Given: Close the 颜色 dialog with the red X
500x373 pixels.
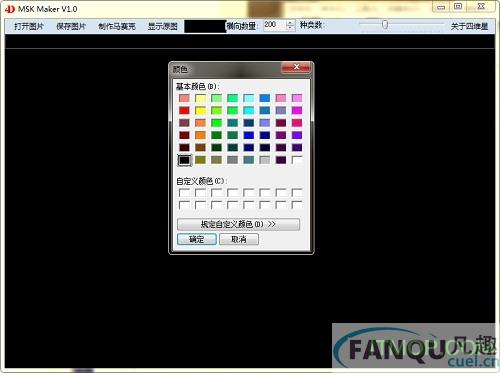Looking at the screenshot, I should (x=296, y=67).
